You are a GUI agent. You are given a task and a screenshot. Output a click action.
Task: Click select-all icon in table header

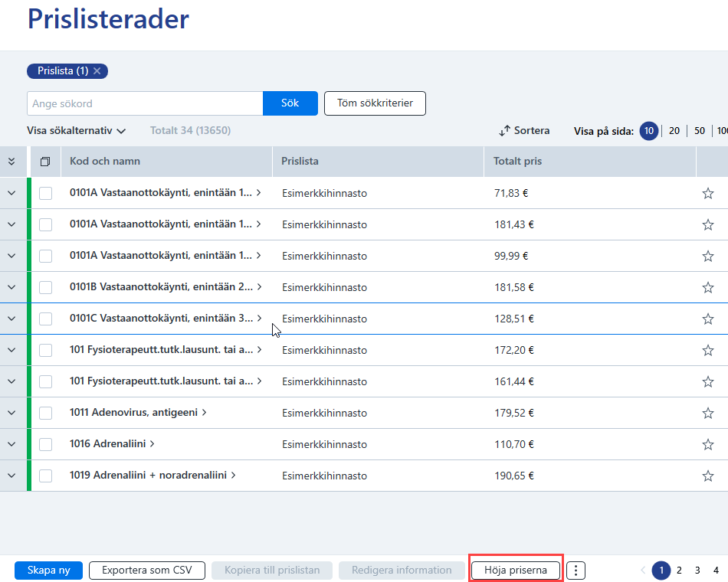coord(45,162)
